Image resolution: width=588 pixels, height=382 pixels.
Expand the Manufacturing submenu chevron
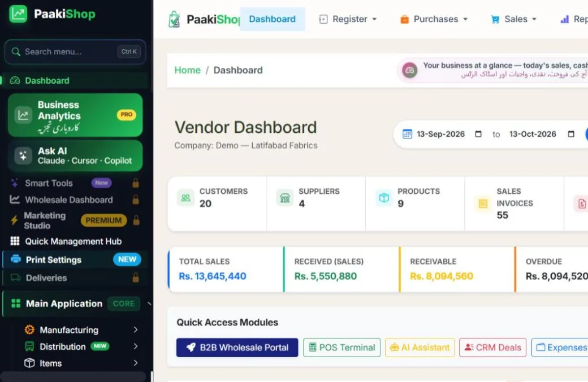[136, 330]
